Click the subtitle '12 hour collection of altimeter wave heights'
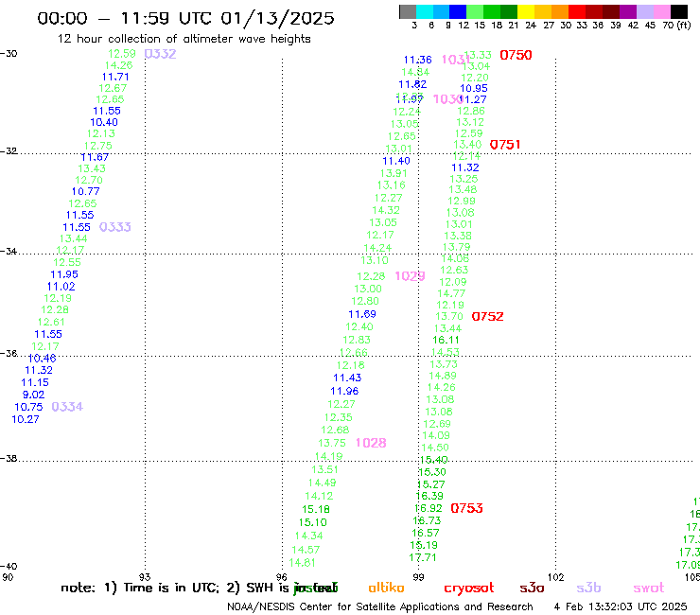700x615 pixels. tap(184, 39)
